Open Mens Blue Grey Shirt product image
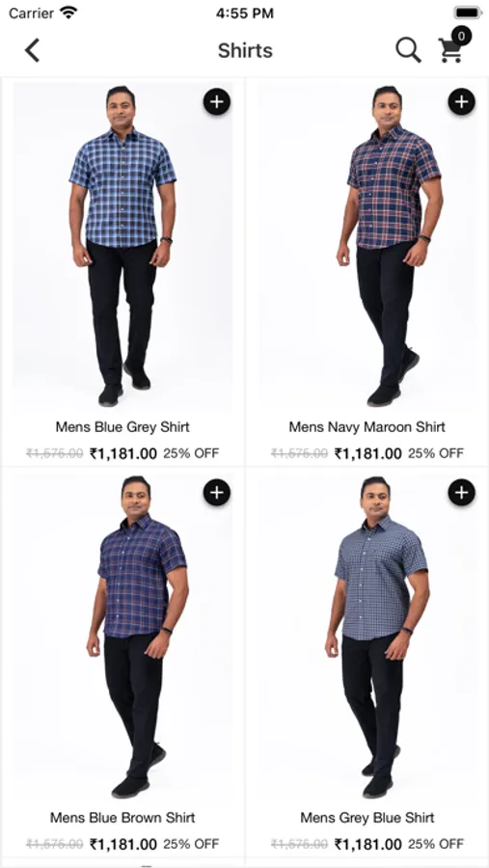Viewport: 489px width, 868px height. pyautogui.click(x=122, y=248)
